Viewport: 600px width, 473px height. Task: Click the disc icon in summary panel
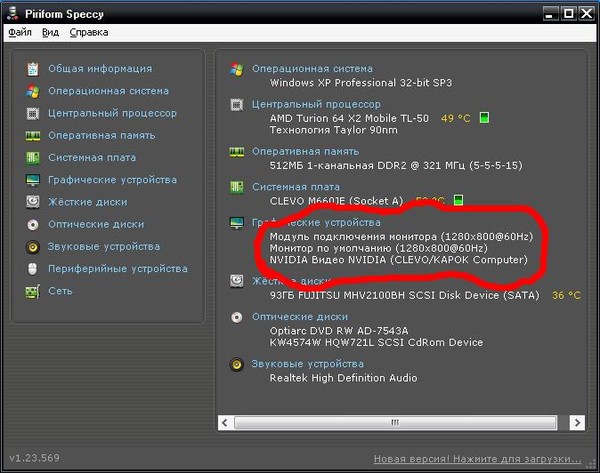point(236,317)
